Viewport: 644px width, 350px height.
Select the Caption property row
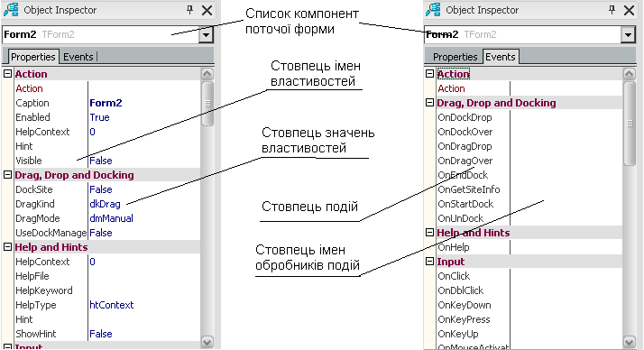pos(106,103)
